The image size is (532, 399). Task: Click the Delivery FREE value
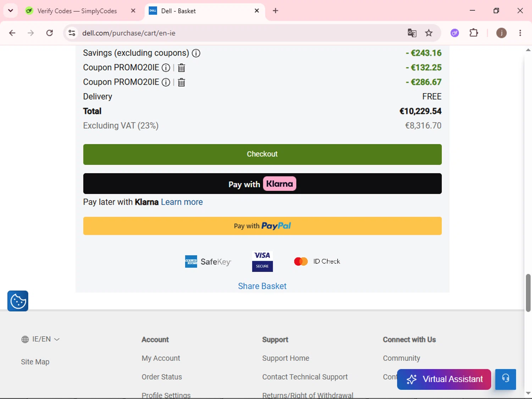click(x=432, y=97)
